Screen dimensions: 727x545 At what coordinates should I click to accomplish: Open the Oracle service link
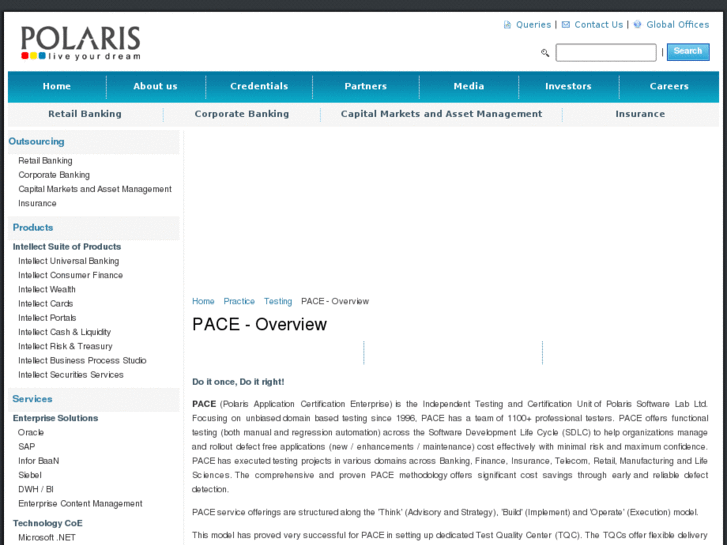pos(31,433)
